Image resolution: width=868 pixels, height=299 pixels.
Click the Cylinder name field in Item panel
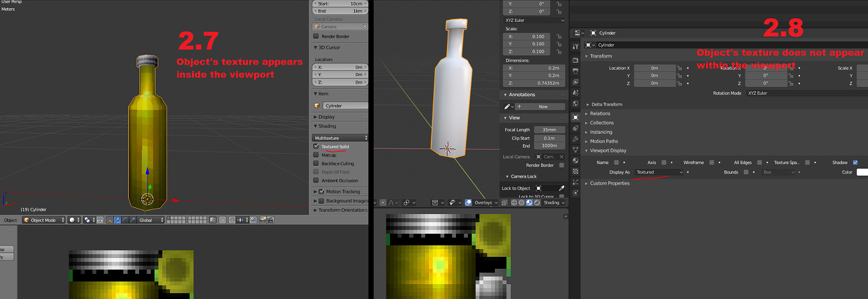pos(345,106)
